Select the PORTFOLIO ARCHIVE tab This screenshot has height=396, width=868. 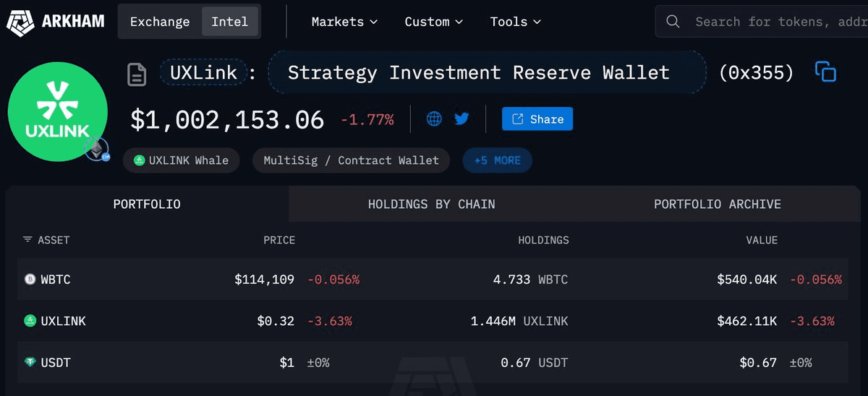[x=717, y=204]
